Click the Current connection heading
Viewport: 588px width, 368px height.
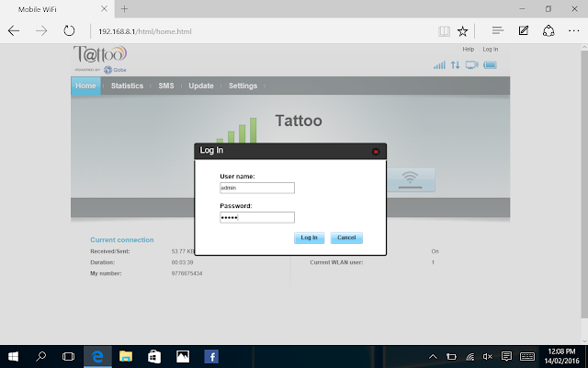(122, 240)
